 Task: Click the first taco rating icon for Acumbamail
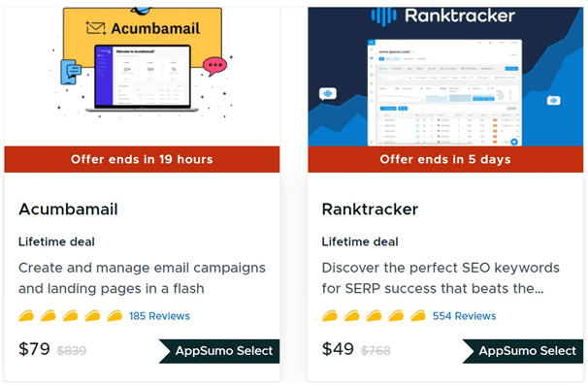[26, 316]
